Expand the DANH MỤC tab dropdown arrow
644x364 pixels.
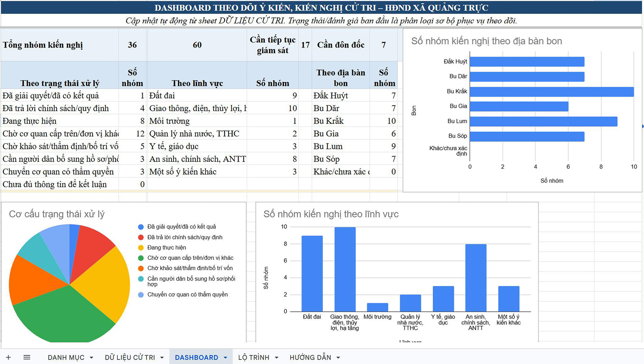point(92,358)
